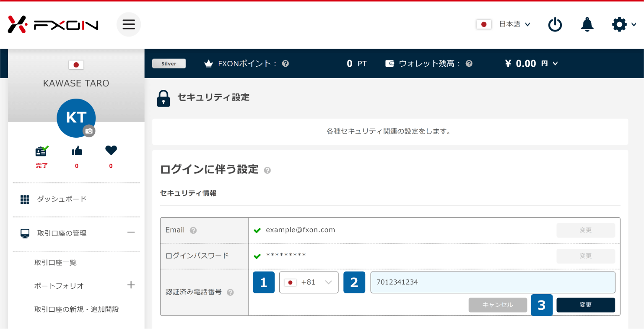Click the green check next to Email
This screenshot has height=329, width=644.
tap(257, 230)
